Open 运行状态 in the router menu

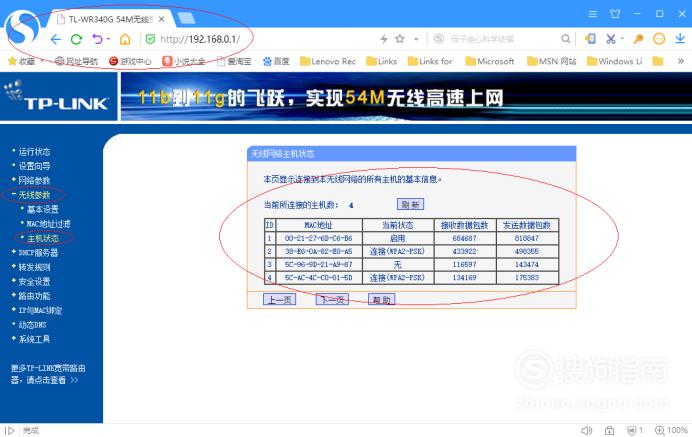coord(34,152)
